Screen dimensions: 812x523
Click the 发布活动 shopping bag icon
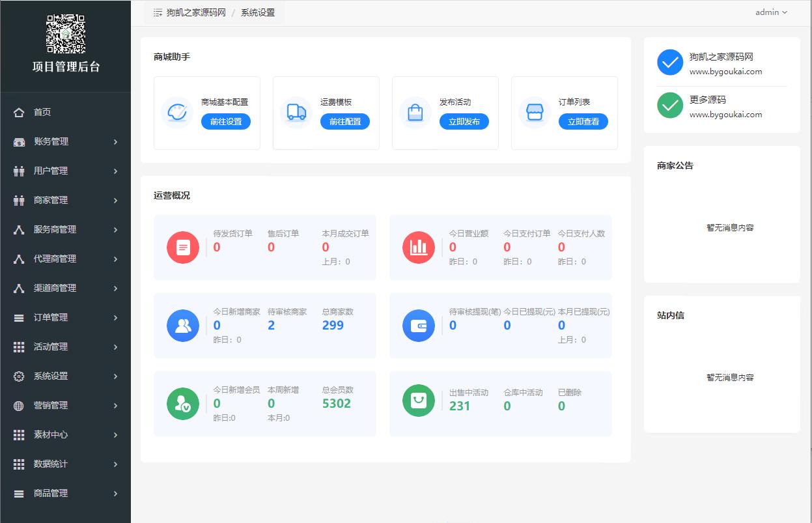[x=415, y=113]
